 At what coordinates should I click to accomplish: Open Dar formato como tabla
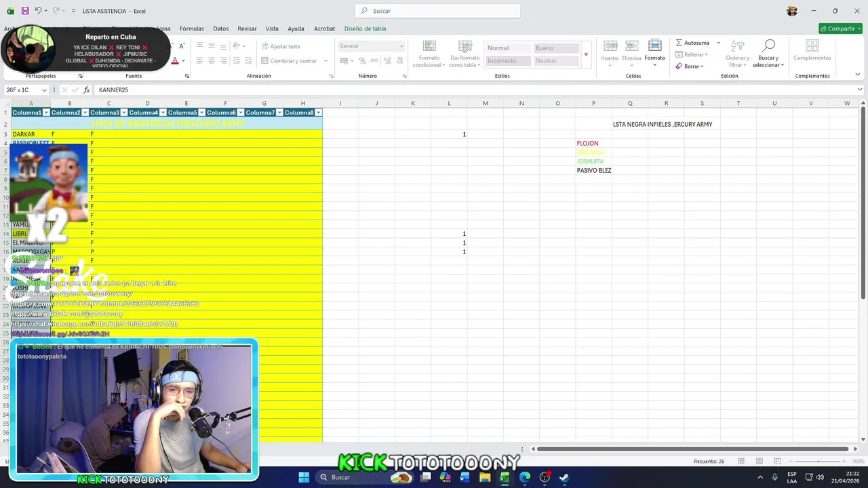pos(465,54)
